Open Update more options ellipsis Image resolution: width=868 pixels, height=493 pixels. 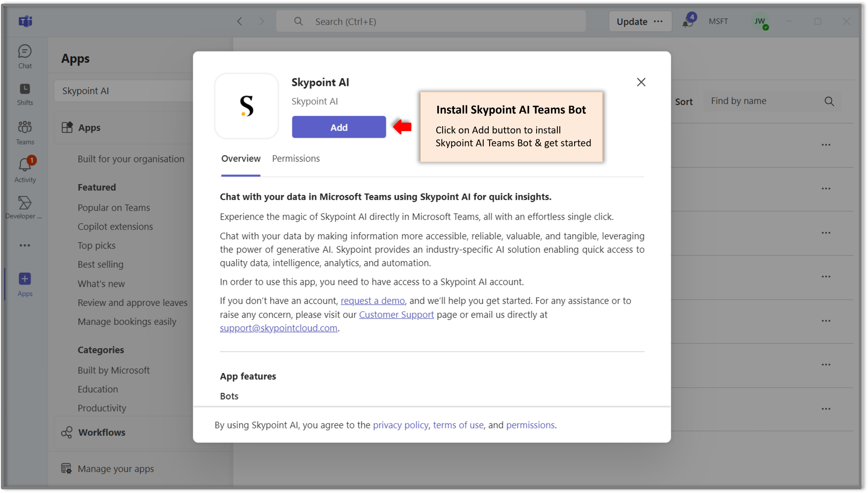point(658,21)
